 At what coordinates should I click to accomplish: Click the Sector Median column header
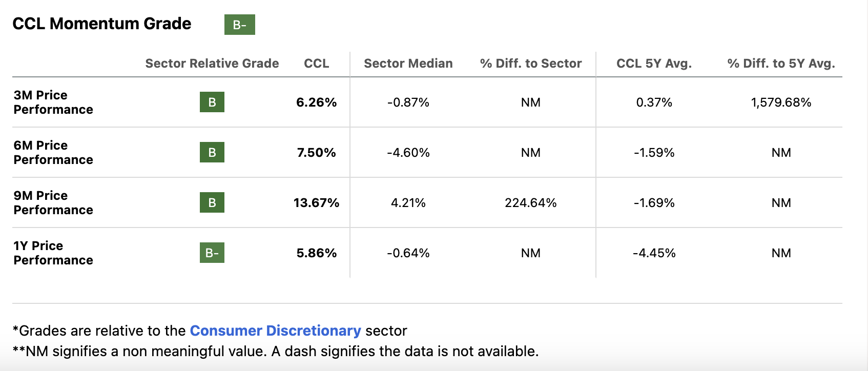[x=408, y=64]
